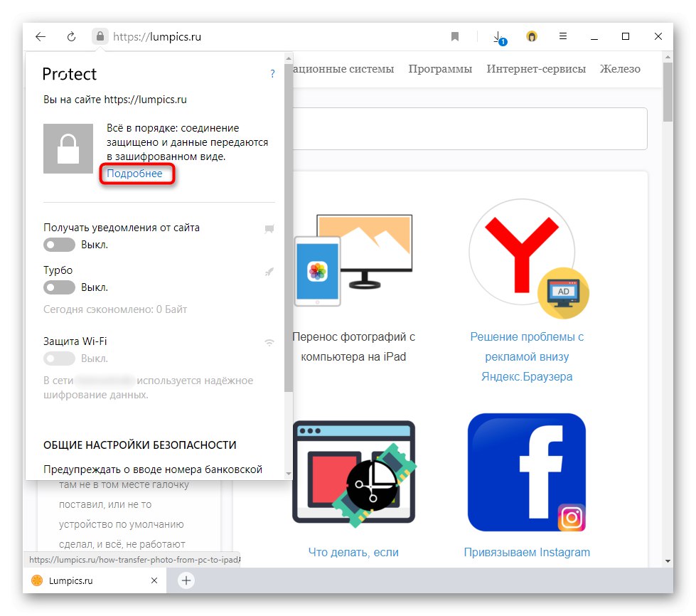Bookmark this page with the bookmark icon
Viewport: 696px width, 616px height.
[x=454, y=36]
